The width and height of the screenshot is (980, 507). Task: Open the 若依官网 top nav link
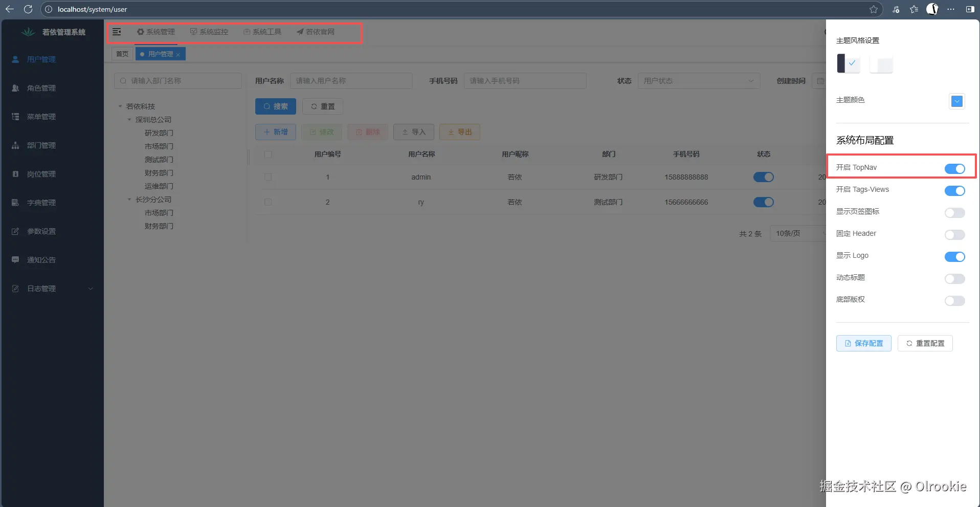point(316,32)
